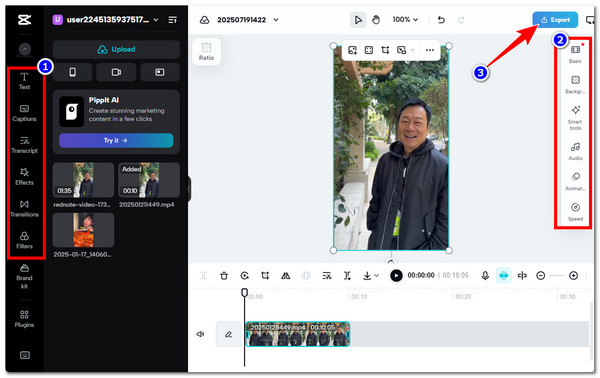
Task: Toggle the highlighted timeline snapping button
Action: pos(504,275)
